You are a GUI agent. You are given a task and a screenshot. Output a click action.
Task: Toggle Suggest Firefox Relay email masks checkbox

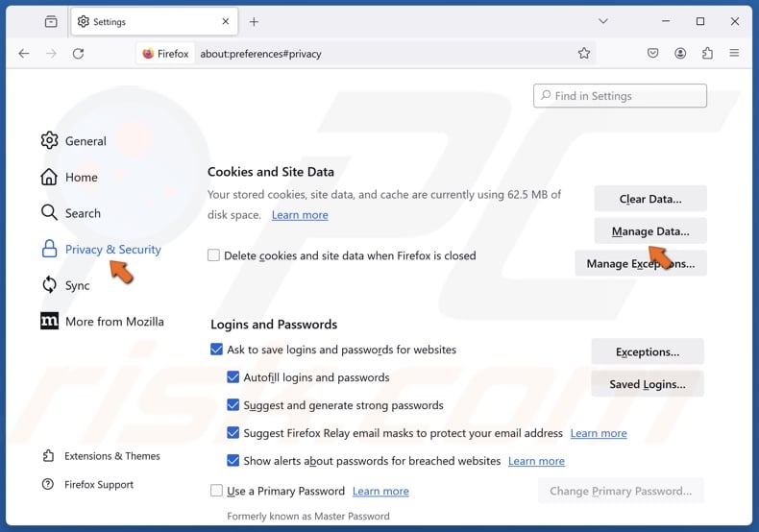click(x=233, y=432)
